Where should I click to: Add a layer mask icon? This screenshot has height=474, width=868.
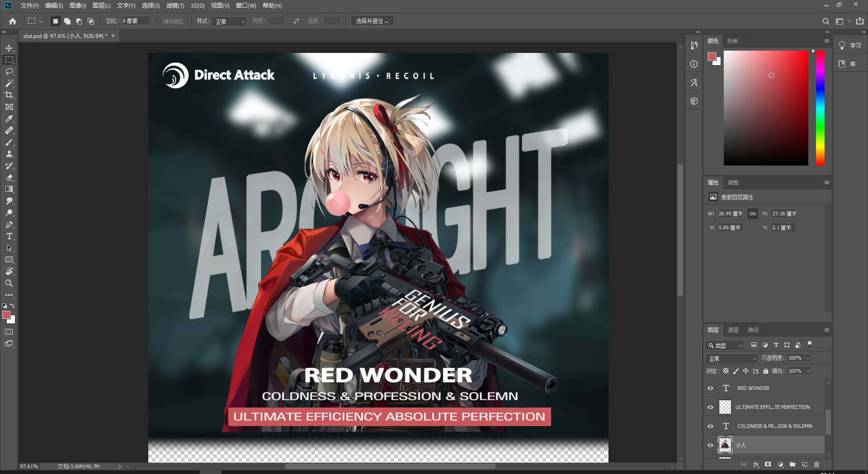768,465
